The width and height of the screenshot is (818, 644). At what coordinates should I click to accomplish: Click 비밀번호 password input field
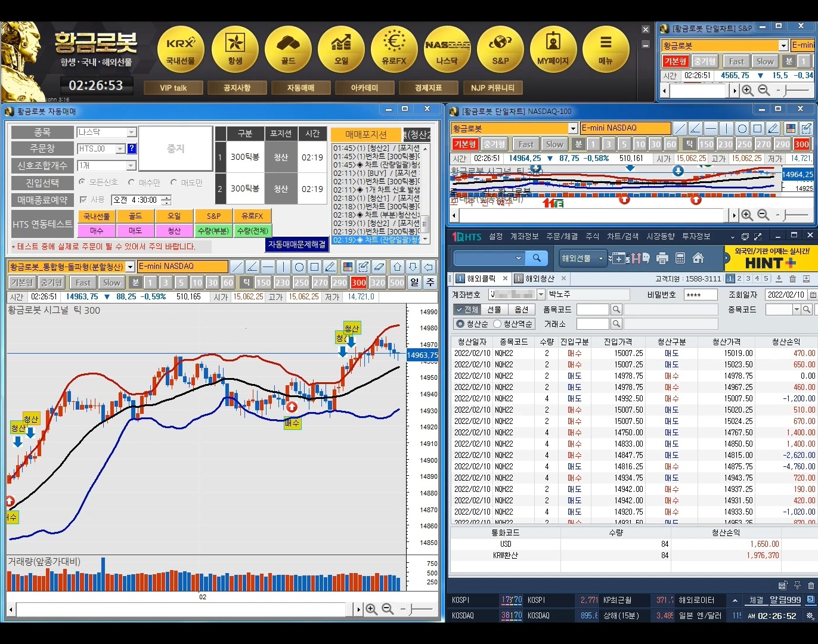tap(700, 295)
